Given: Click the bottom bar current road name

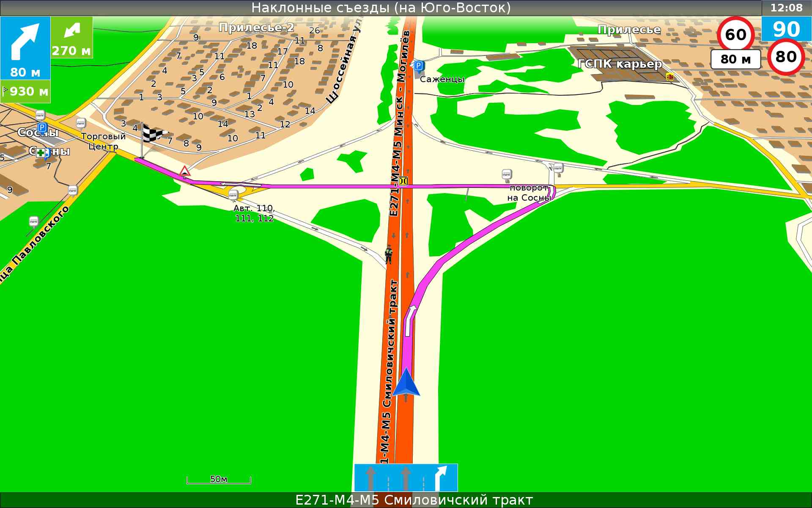Looking at the screenshot, I should pyautogui.click(x=414, y=500).
